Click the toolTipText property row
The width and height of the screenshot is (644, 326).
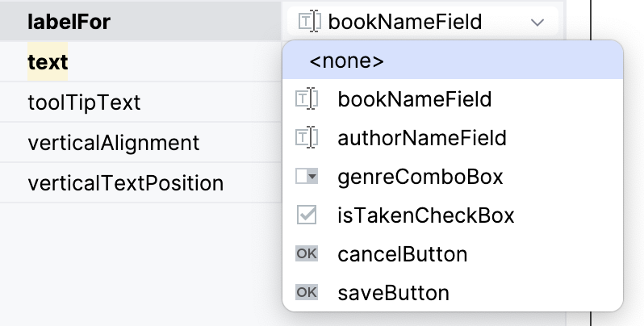pyautogui.click(x=84, y=102)
